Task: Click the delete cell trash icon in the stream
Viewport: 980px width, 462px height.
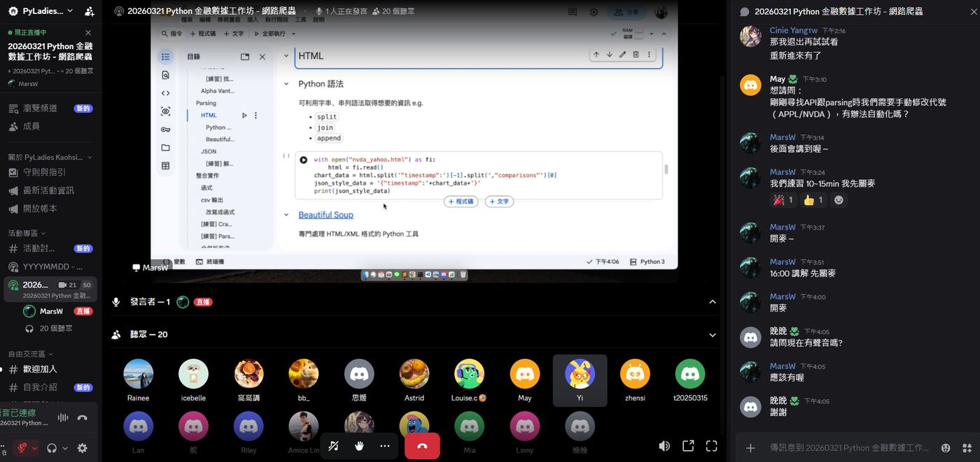Action: [636, 55]
